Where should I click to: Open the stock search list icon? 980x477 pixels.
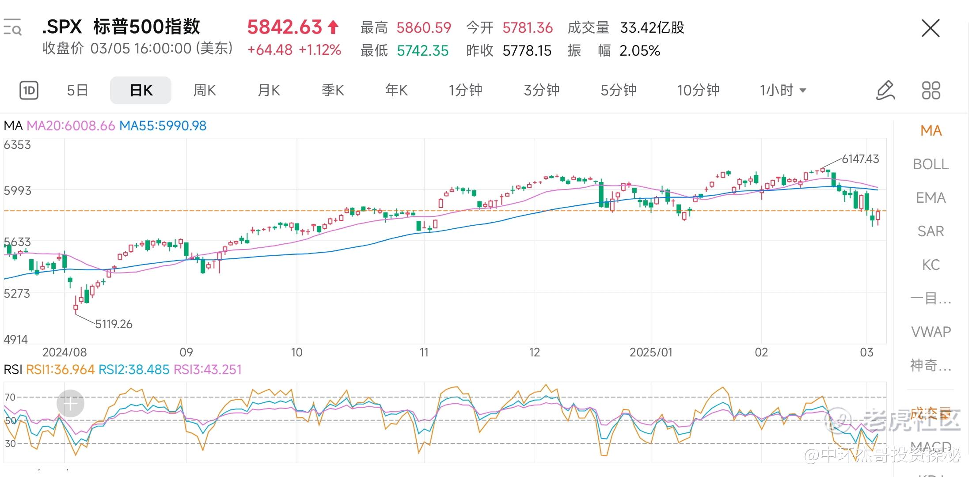(13, 27)
